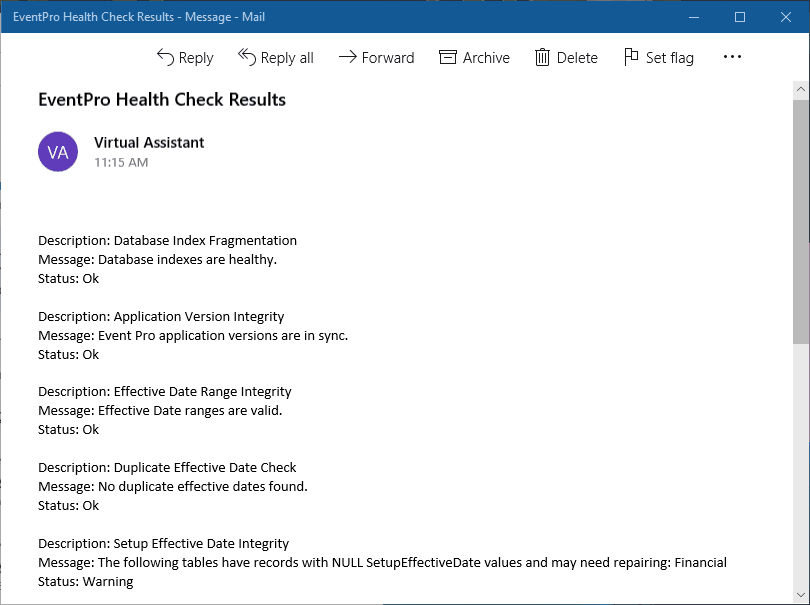810x605 pixels.
Task: Click the 'Status: Warning' line
Action: click(x=86, y=582)
